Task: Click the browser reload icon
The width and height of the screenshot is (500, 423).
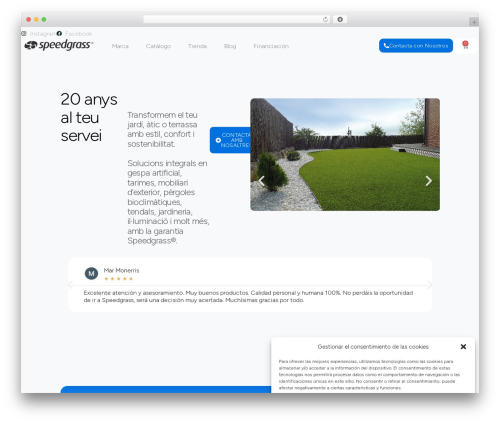Action: click(325, 19)
